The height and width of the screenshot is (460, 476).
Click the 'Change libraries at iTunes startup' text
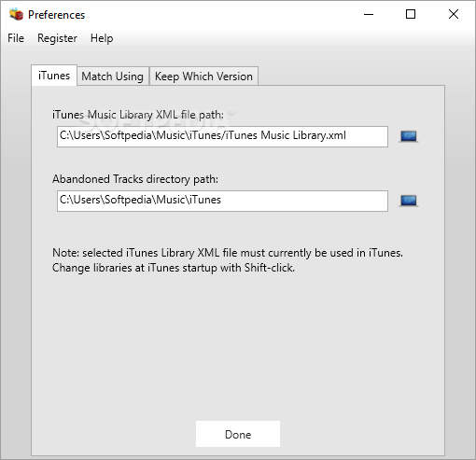pyautogui.click(x=174, y=268)
